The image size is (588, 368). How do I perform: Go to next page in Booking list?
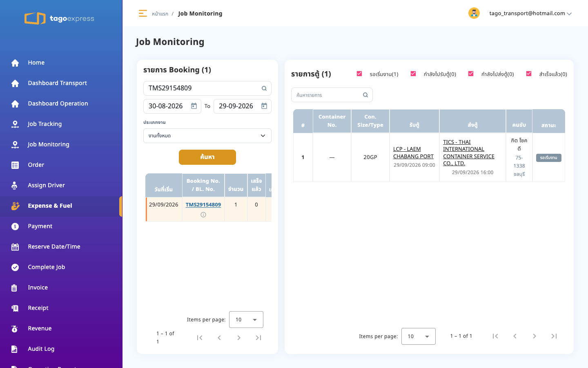(x=239, y=338)
